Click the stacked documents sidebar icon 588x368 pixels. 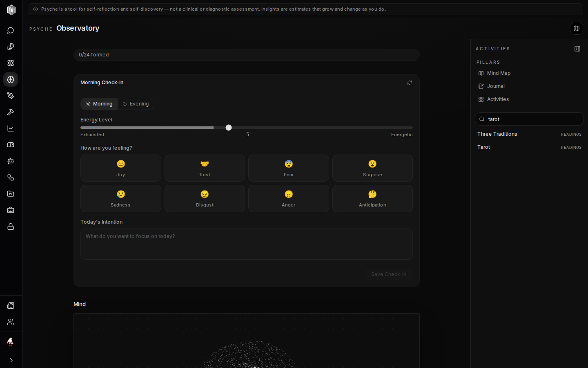11,47
